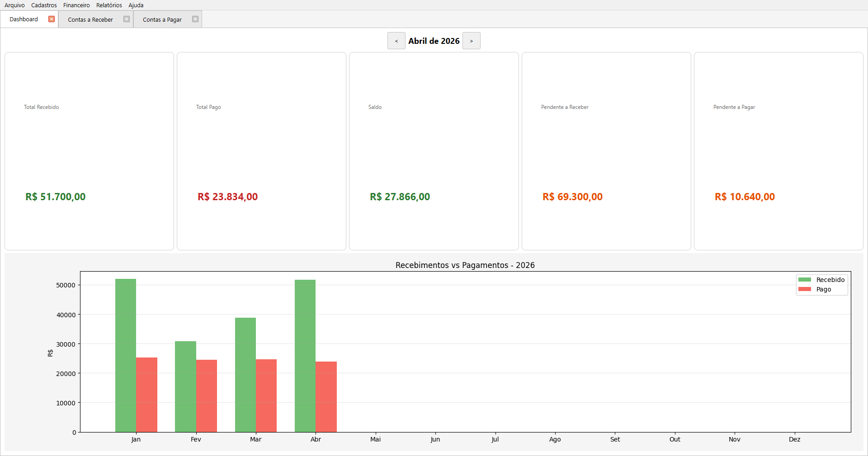
Task: Open the Cadastros menu
Action: point(44,5)
